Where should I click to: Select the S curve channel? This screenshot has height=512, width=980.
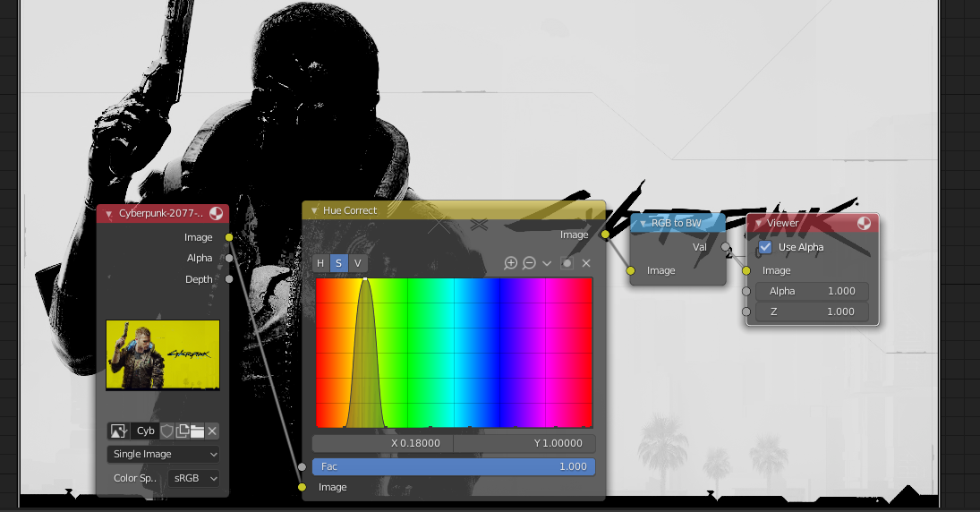click(339, 263)
